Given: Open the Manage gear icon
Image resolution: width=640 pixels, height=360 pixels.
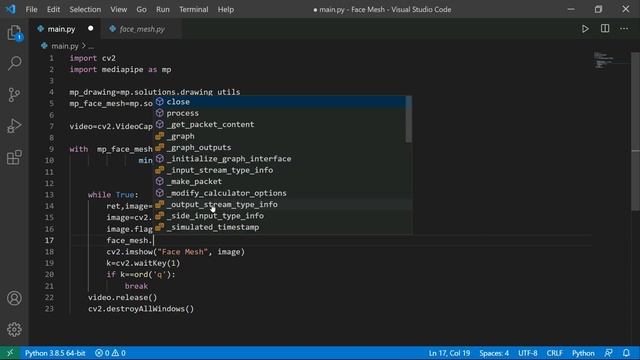Looking at the screenshot, I should coord(14,329).
